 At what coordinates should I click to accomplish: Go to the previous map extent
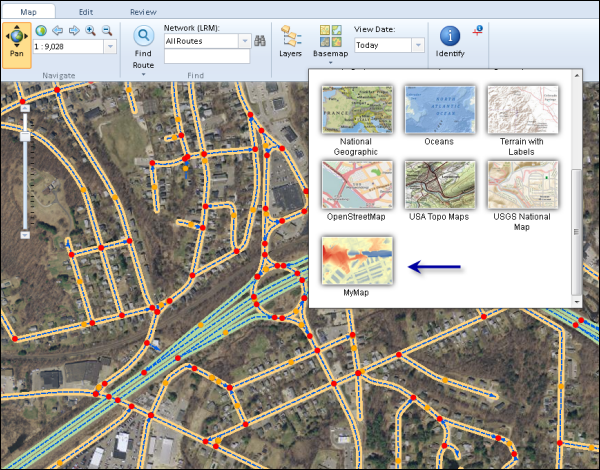pyautogui.click(x=57, y=30)
